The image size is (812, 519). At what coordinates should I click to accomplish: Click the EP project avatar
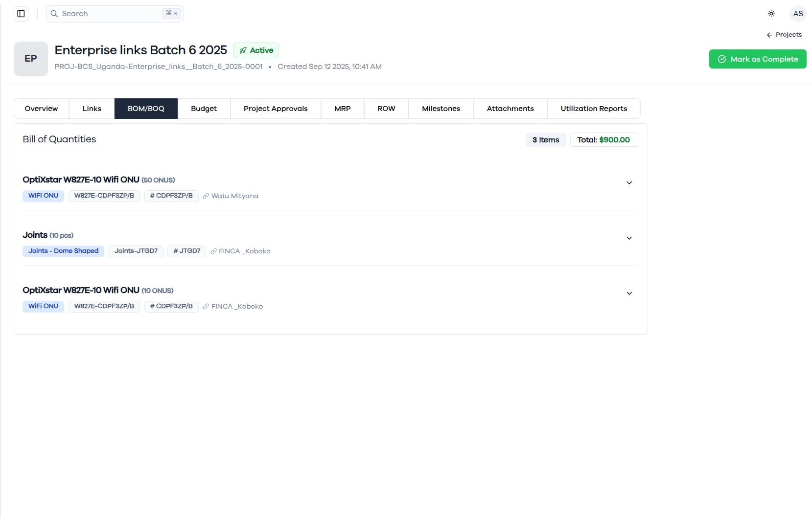click(x=31, y=59)
